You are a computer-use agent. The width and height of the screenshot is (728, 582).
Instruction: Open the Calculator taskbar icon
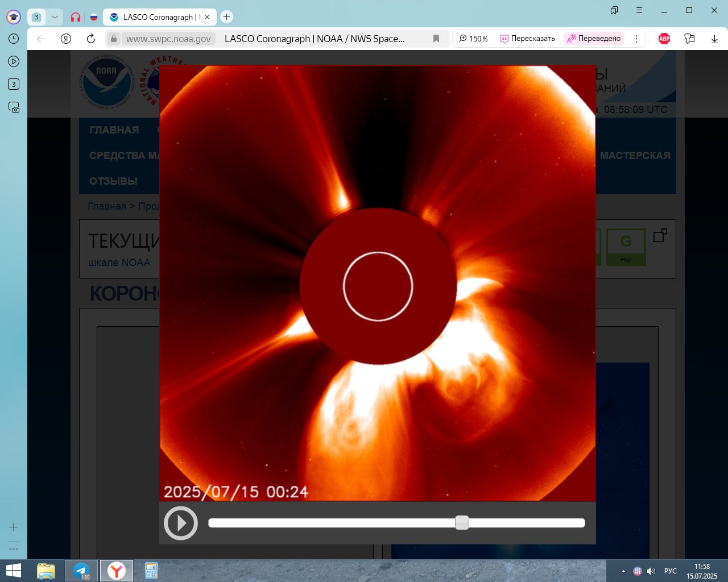click(x=151, y=571)
